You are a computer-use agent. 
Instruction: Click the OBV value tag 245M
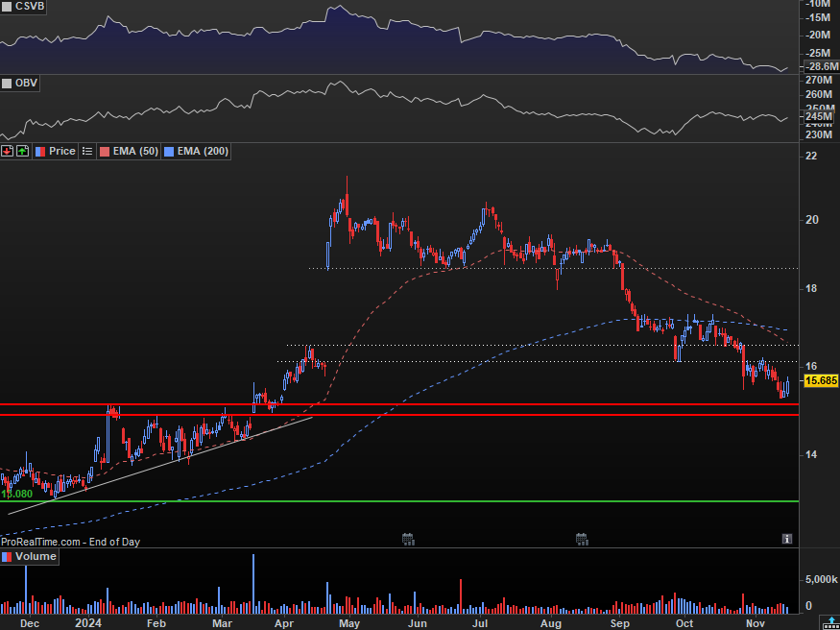click(819, 116)
